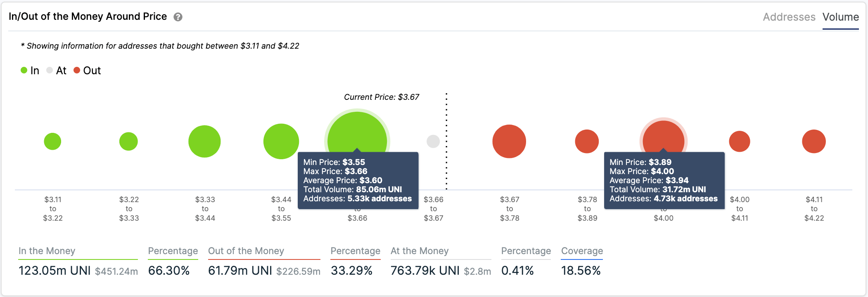
Task: Click the red bubble for $3.78 to $3.89
Action: pos(587,141)
